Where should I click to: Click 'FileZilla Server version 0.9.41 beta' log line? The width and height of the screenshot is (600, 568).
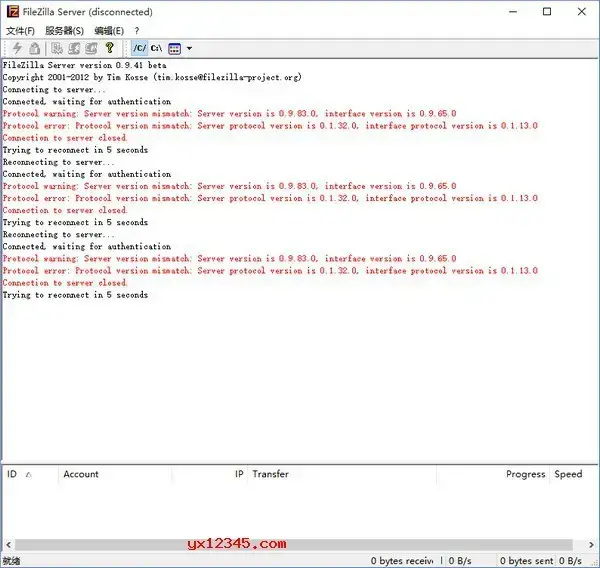pos(85,65)
